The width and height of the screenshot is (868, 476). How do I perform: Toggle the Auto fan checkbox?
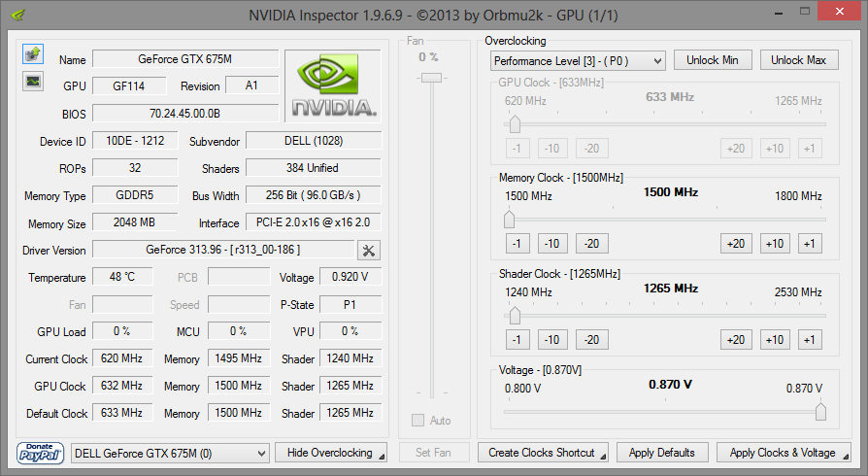(x=417, y=420)
